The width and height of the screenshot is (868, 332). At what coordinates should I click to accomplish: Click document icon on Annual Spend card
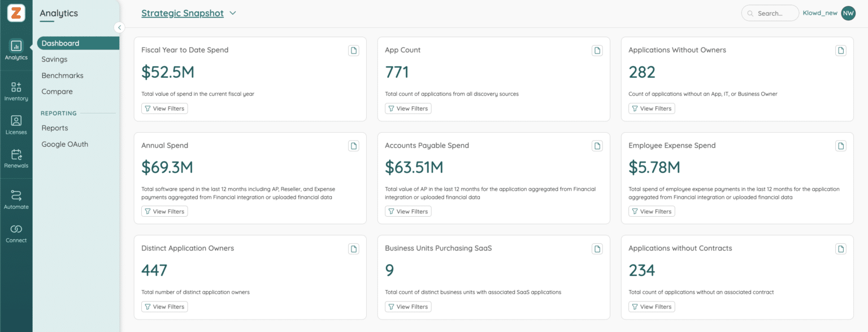pyautogui.click(x=354, y=146)
